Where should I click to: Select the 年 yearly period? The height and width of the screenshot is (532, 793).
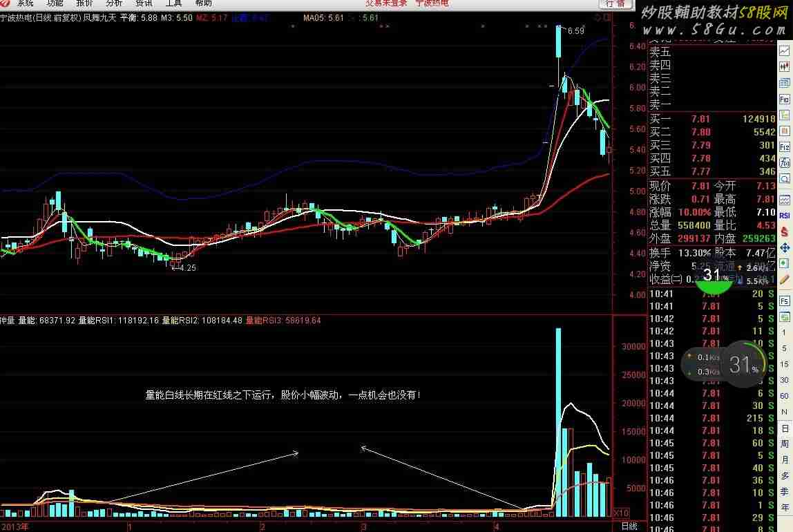pyautogui.click(x=785, y=507)
